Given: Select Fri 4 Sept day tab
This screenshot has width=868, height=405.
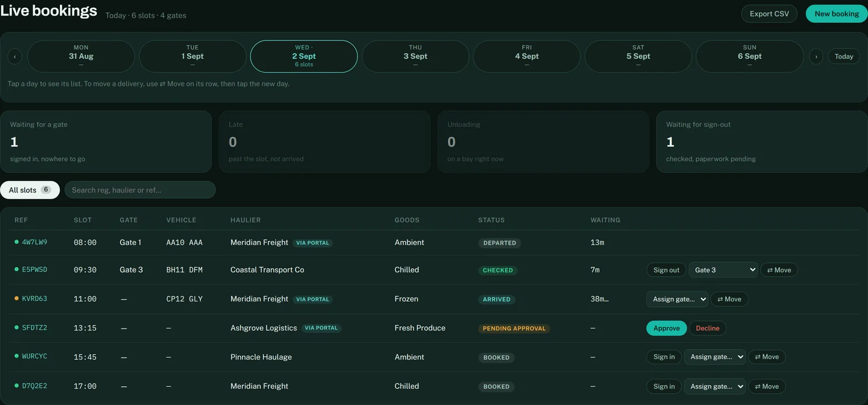Looking at the screenshot, I should tap(526, 57).
